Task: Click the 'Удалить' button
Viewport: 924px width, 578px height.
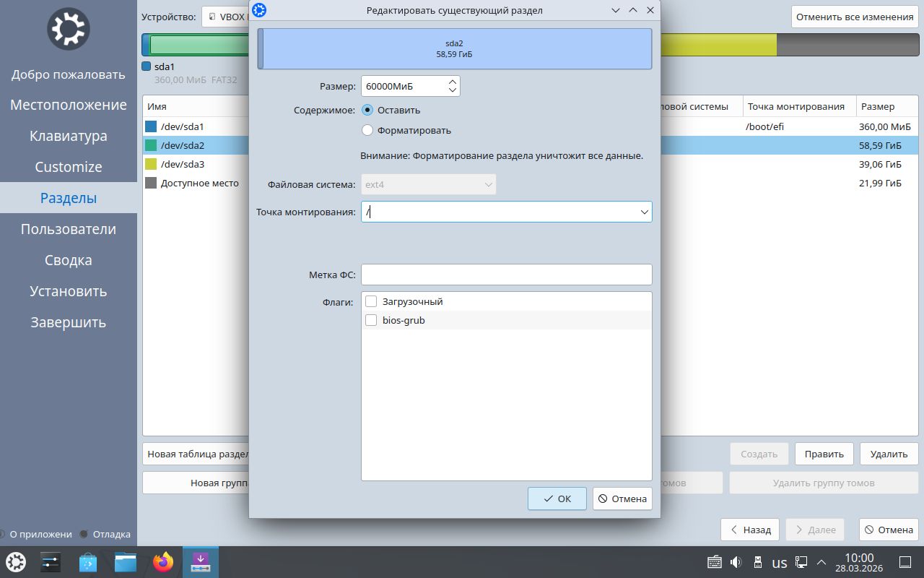Action: pyautogui.click(x=889, y=454)
